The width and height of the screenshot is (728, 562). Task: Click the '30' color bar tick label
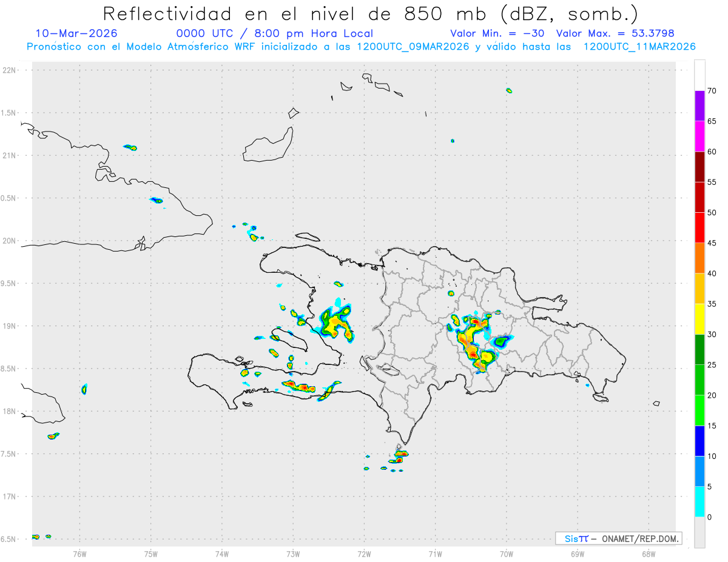712,335
